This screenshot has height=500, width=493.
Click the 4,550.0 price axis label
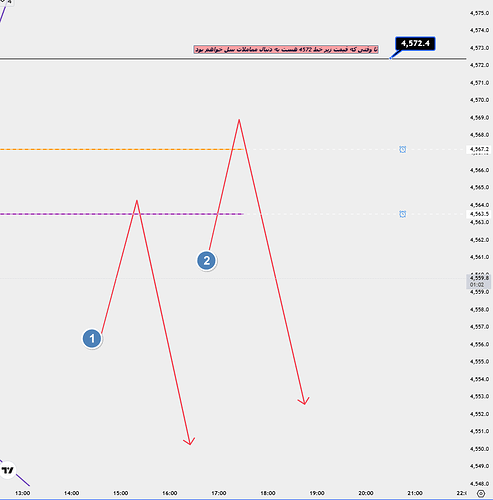[479, 449]
